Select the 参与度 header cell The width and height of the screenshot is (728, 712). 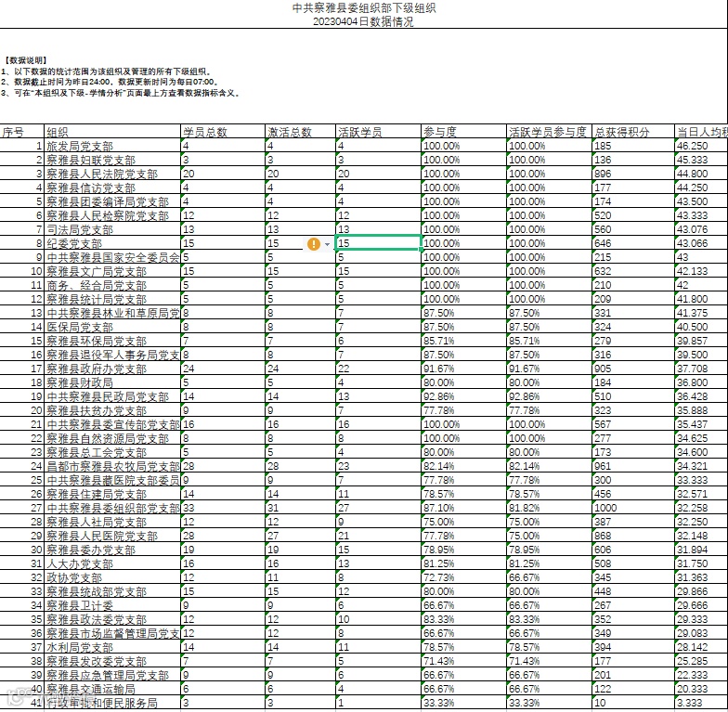coord(464,132)
